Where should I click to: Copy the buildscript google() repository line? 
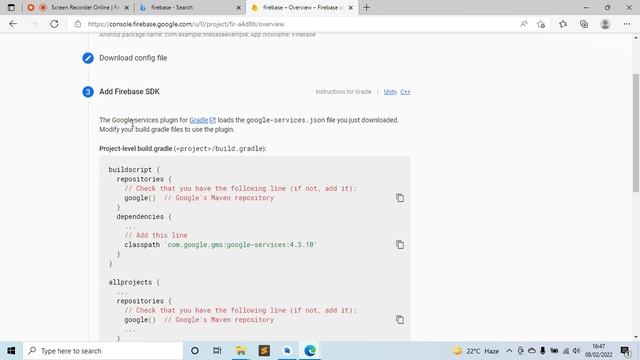(400, 198)
